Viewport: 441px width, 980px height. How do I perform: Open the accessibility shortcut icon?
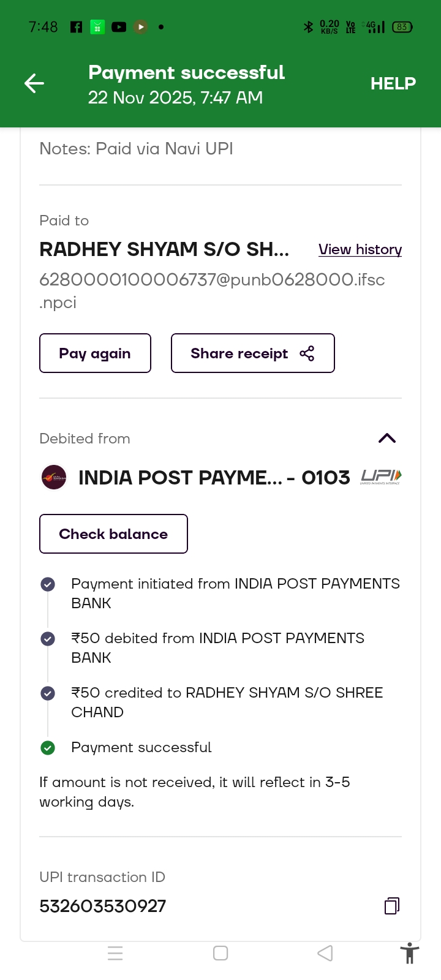point(409,954)
